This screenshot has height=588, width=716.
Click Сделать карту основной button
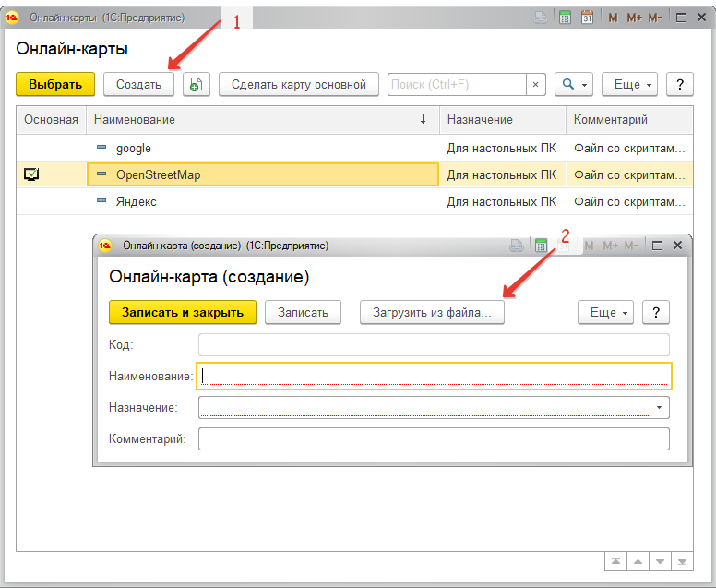(299, 85)
